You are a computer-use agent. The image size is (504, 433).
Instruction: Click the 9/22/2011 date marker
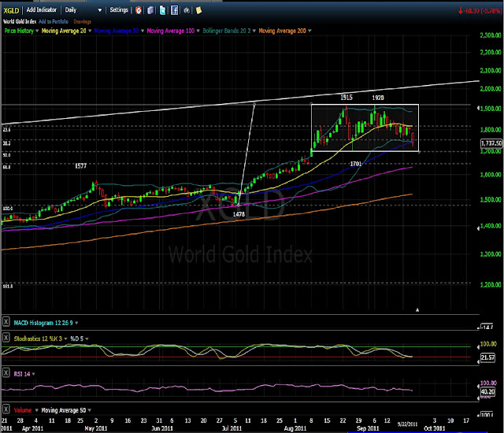[x=407, y=424]
